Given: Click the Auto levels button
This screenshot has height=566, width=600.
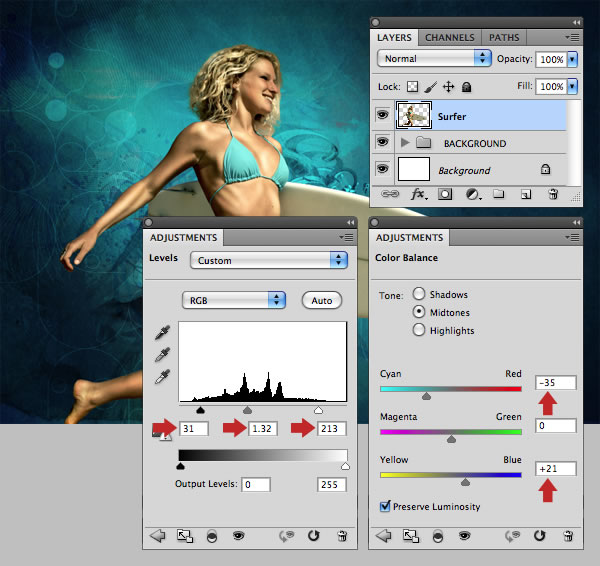Looking at the screenshot, I should pos(322,300).
